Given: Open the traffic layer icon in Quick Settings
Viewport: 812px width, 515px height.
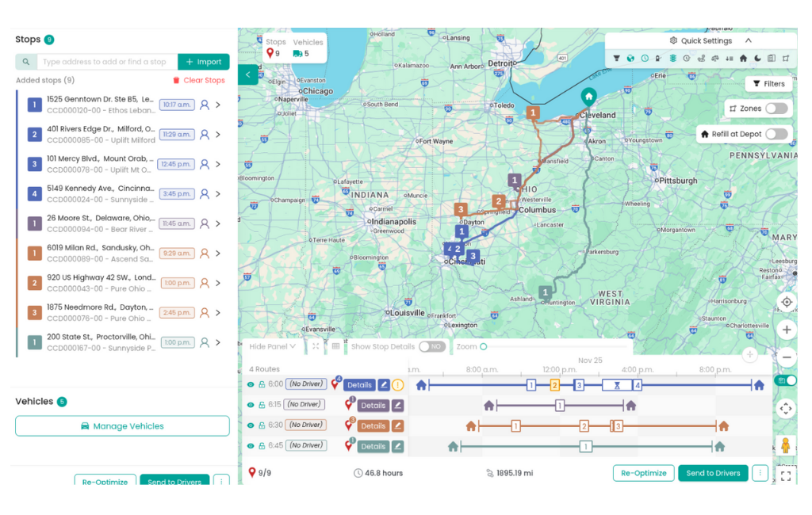Looking at the screenshot, I should pos(675,58).
